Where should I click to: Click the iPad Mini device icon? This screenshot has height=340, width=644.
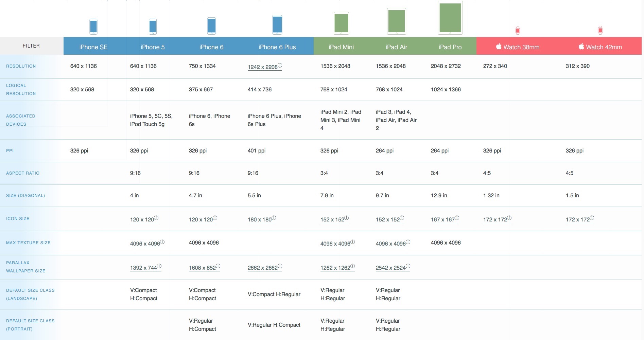(x=341, y=23)
